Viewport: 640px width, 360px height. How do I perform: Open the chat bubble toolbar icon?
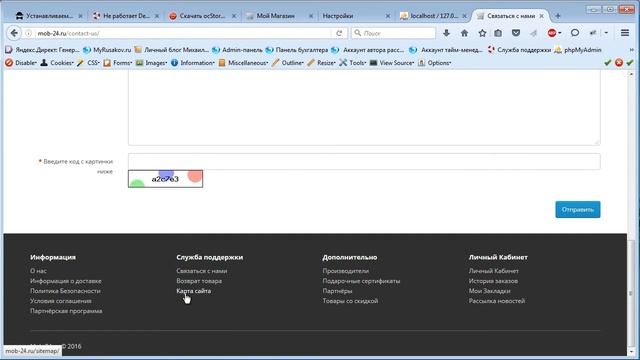[x=575, y=33]
